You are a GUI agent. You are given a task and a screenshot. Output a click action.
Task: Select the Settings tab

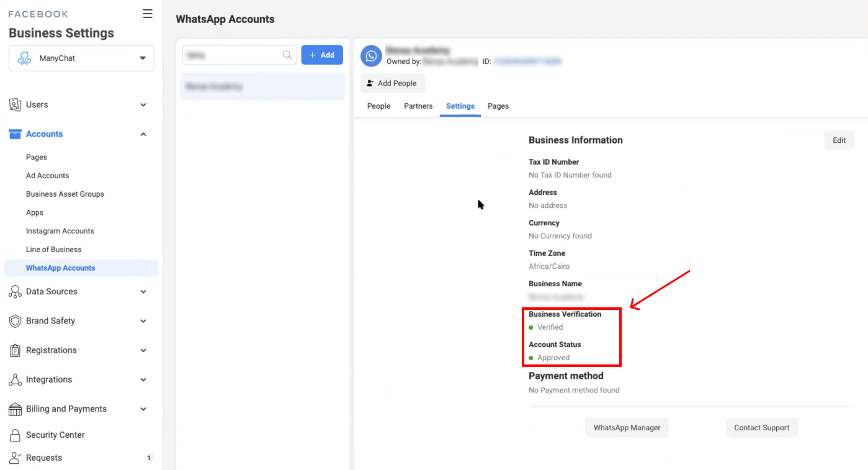coord(460,106)
